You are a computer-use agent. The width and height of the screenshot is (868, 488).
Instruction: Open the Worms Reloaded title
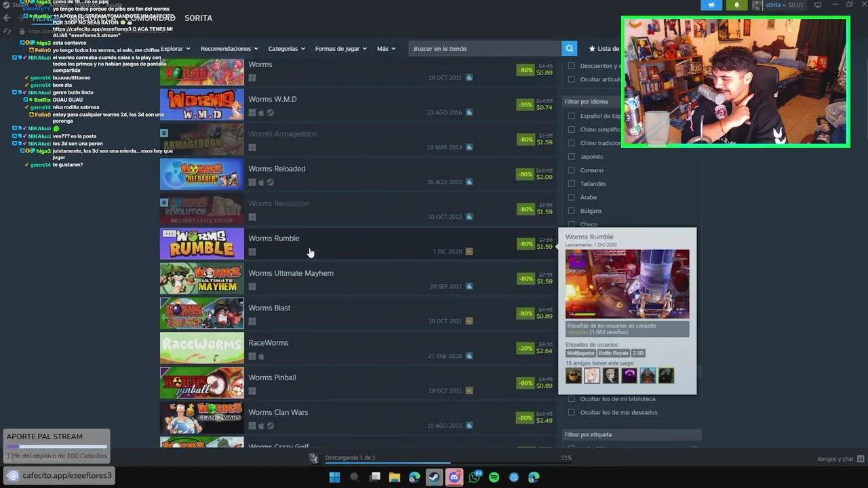tap(277, 169)
